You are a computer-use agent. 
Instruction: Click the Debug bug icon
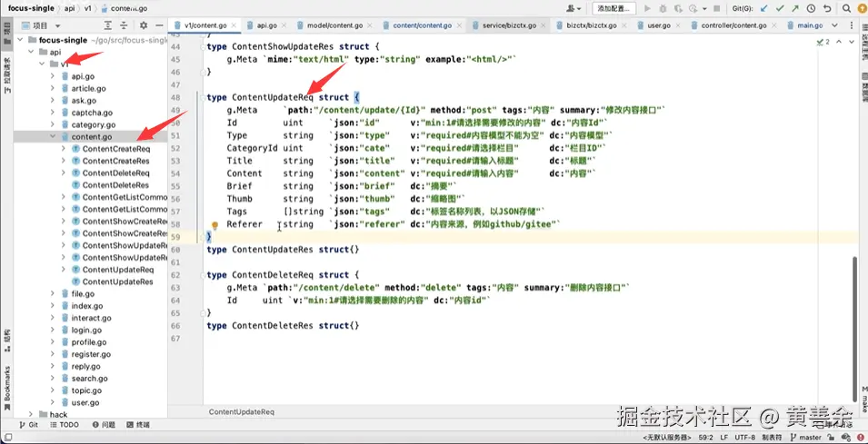[x=663, y=9]
